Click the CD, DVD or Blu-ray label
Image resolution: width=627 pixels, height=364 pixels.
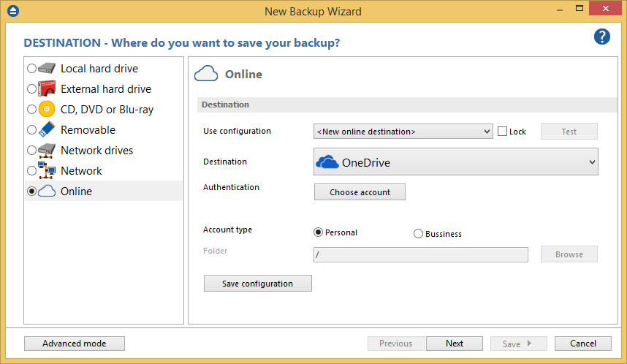tap(107, 110)
